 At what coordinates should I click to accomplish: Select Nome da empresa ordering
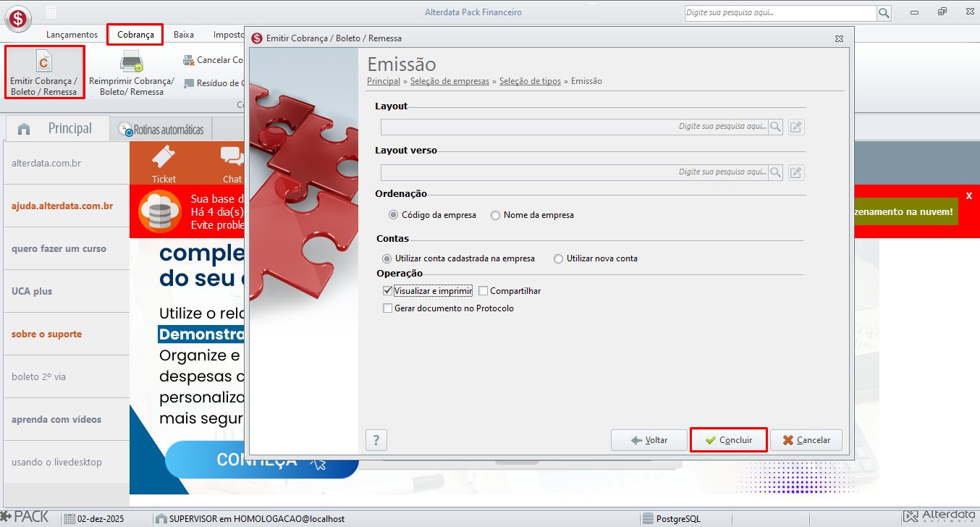[x=532, y=215]
